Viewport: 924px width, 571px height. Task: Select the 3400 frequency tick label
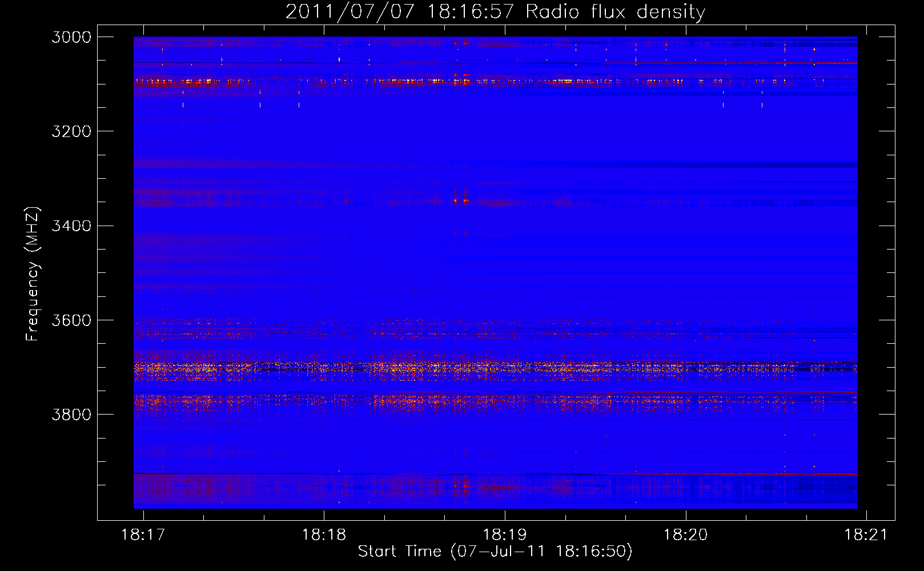coord(71,226)
